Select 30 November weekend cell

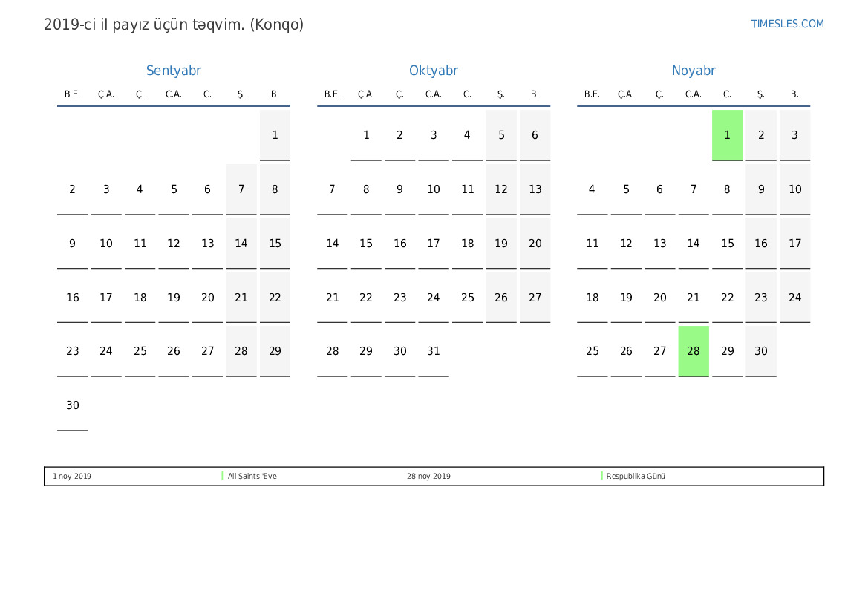[761, 351]
